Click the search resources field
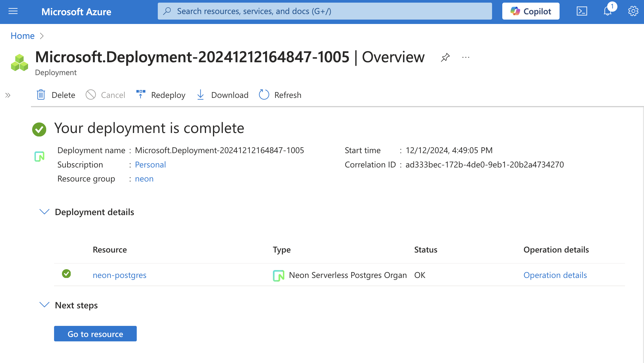 [x=324, y=11]
